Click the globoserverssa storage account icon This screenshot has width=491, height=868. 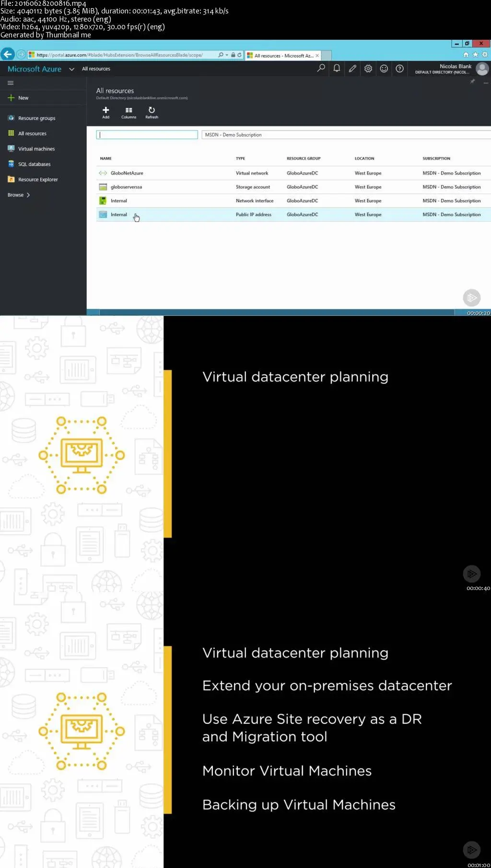coord(103,187)
